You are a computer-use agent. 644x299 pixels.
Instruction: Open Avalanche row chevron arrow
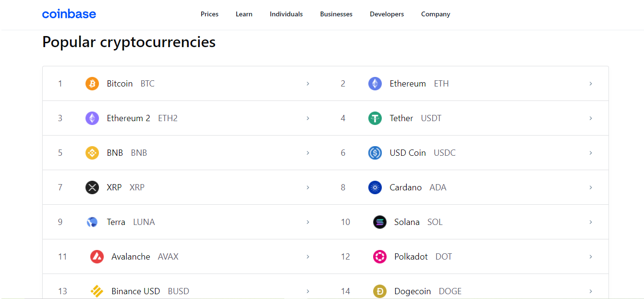(308, 257)
